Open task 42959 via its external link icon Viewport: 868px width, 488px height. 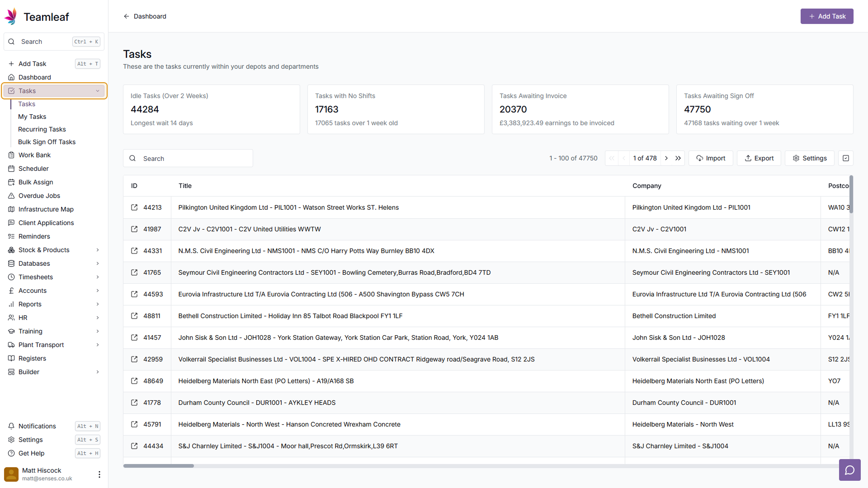tap(134, 359)
